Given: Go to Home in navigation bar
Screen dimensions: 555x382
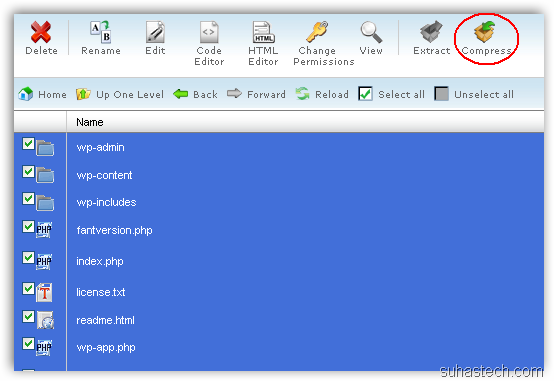Looking at the screenshot, I should (42, 94).
